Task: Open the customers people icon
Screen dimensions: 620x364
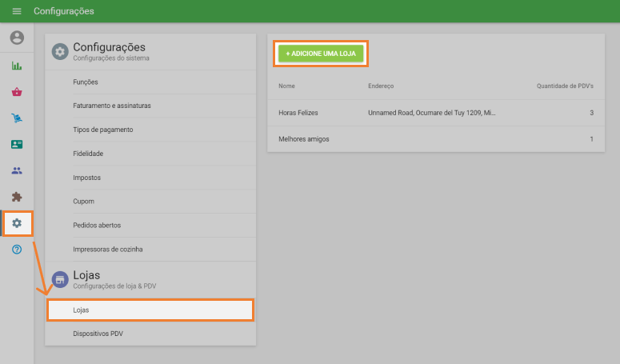Action: tap(17, 170)
